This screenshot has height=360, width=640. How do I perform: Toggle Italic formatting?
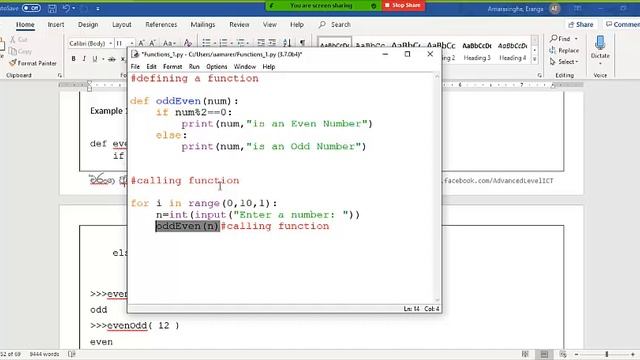coord(84,59)
